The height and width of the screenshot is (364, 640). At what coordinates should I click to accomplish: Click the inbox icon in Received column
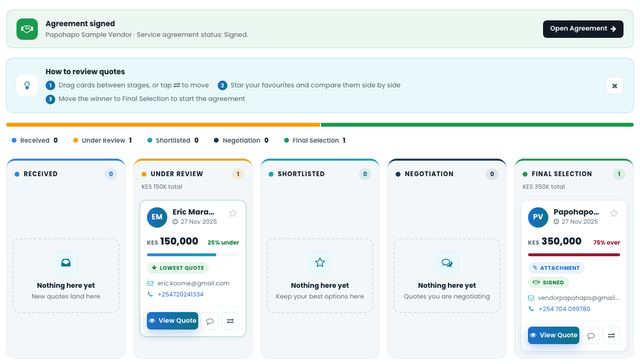click(x=66, y=263)
